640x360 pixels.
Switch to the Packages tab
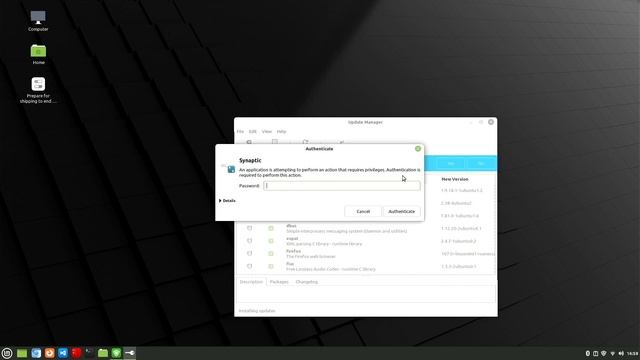(279, 282)
